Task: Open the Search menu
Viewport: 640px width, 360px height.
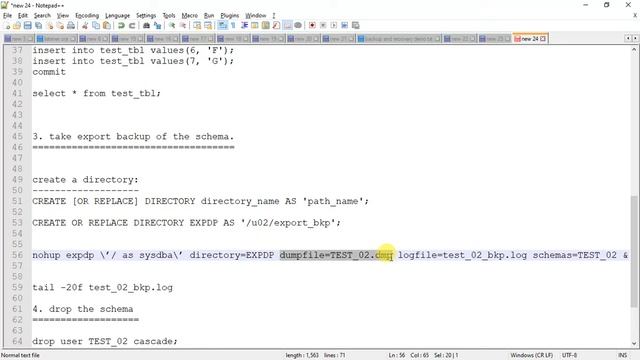Action: pyautogui.click(x=42, y=16)
